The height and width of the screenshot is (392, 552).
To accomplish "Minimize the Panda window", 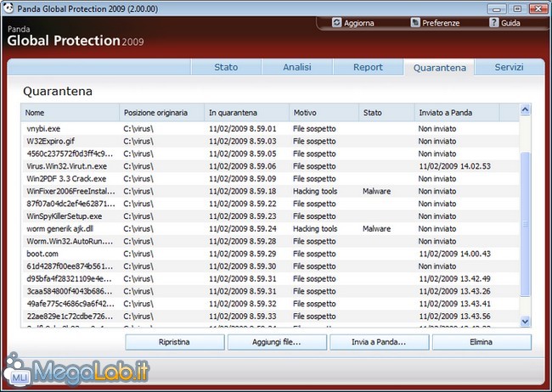I will tap(497, 8).
